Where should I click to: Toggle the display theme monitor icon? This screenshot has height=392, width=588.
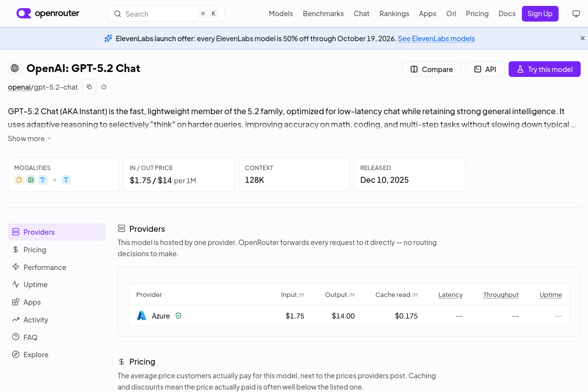point(576,14)
